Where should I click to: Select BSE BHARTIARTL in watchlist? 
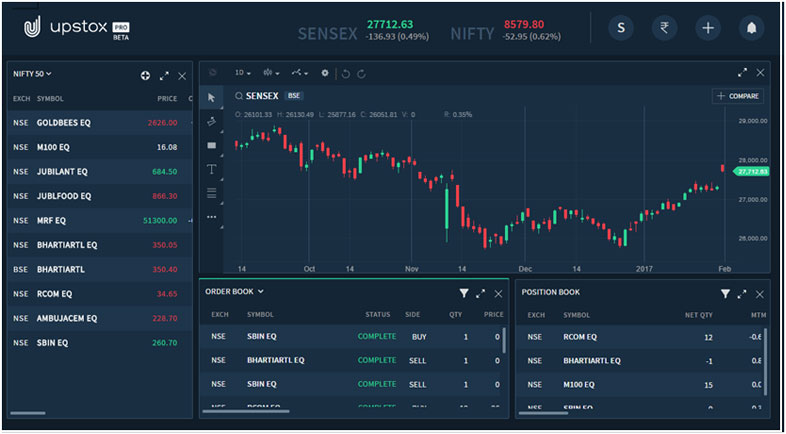pos(100,270)
